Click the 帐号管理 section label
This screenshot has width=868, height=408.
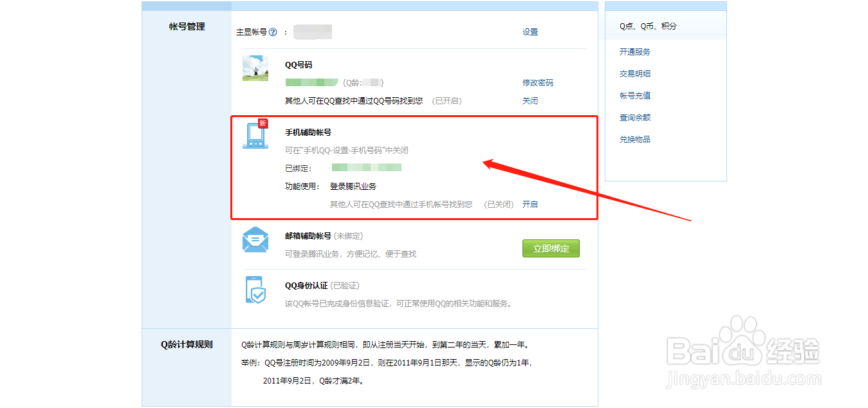[187, 27]
